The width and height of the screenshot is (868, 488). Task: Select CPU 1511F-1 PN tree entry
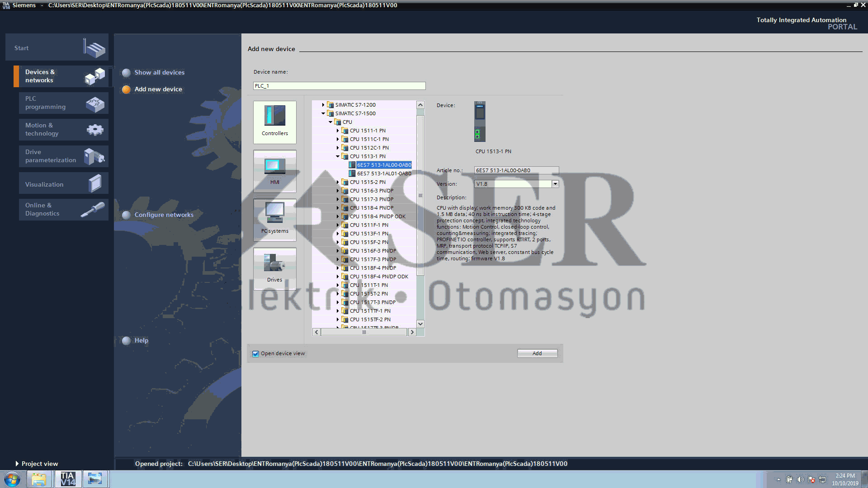tap(369, 225)
